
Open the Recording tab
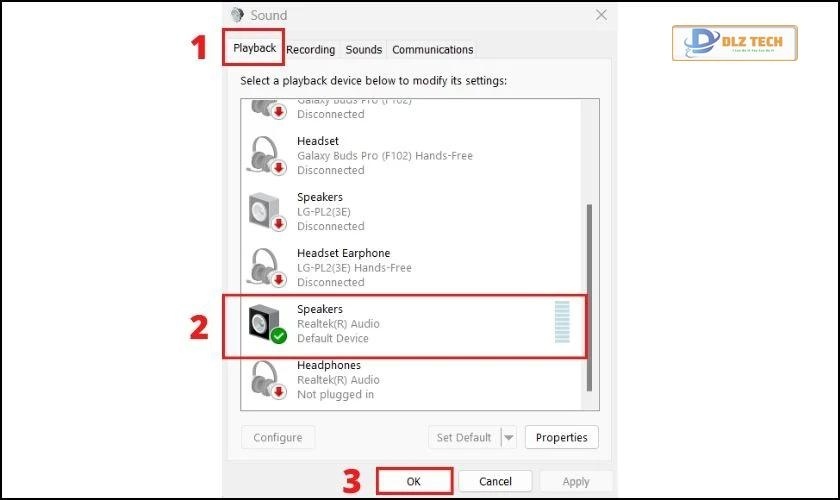coord(310,49)
